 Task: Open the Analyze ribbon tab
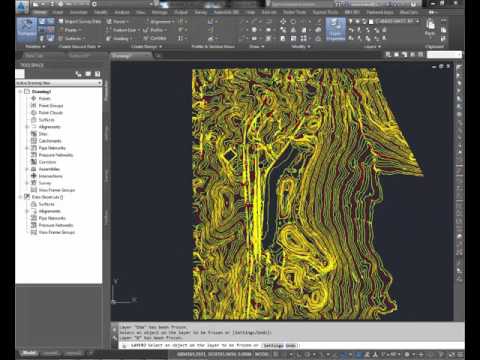click(122, 12)
